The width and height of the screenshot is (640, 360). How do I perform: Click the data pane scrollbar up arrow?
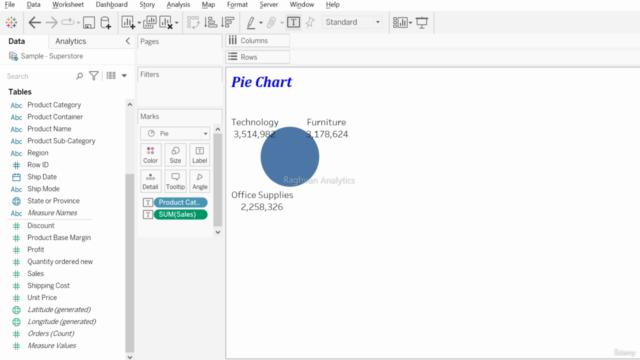tap(130, 104)
